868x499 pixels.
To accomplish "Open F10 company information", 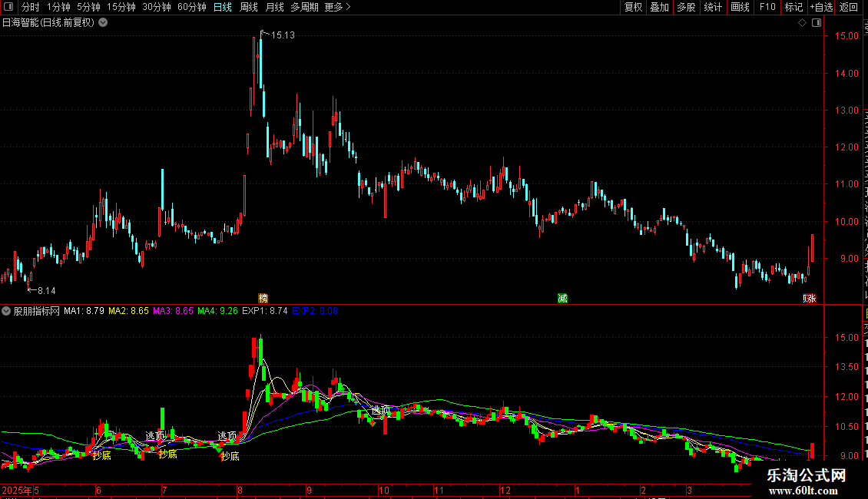I will click(767, 7).
